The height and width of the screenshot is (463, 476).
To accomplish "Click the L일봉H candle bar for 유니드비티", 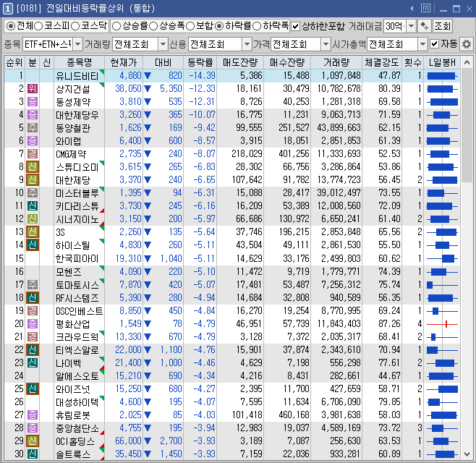I will (x=442, y=76).
